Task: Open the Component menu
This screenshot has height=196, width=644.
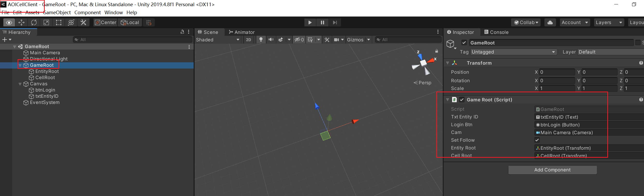Action: pos(87,12)
